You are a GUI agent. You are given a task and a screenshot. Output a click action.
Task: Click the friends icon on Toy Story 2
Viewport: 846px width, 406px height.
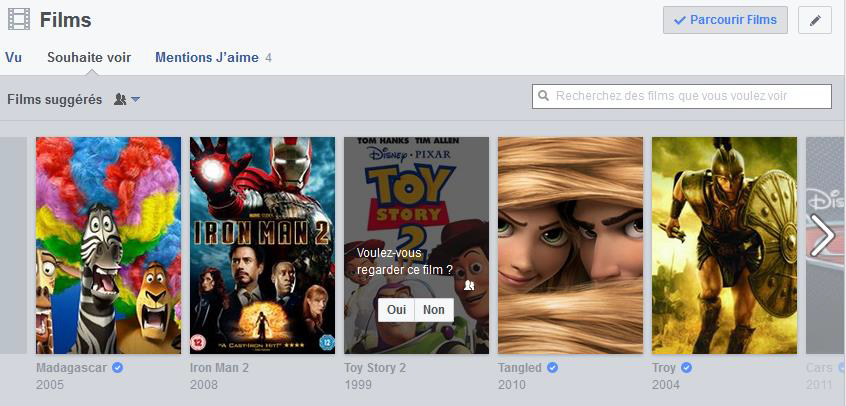click(469, 286)
